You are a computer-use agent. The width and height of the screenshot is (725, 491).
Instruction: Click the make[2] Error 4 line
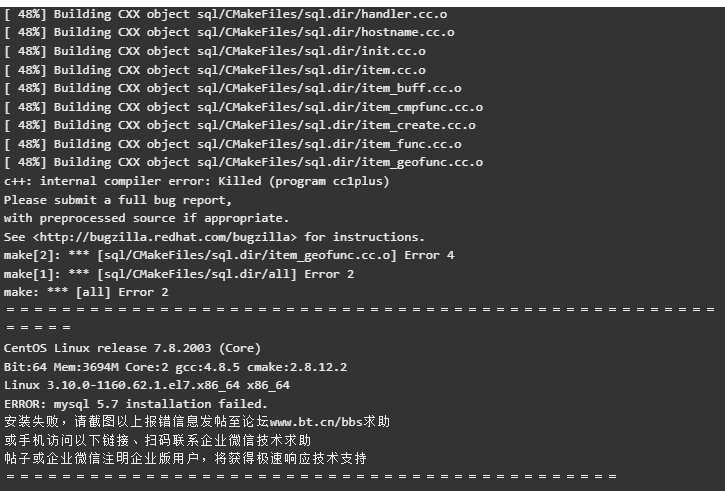point(229,256)
